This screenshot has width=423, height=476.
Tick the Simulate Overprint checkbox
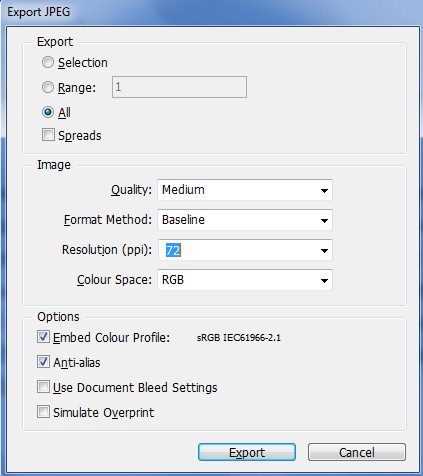pyautogui.click(x=43, y=412)
